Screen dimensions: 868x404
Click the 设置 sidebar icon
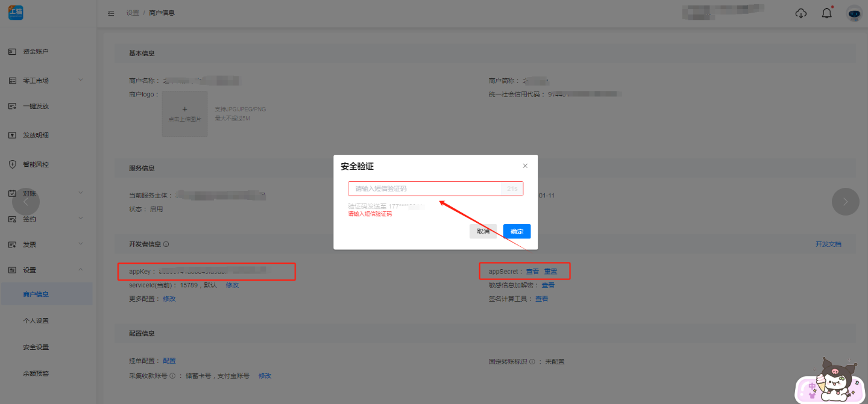coord(12,270)
